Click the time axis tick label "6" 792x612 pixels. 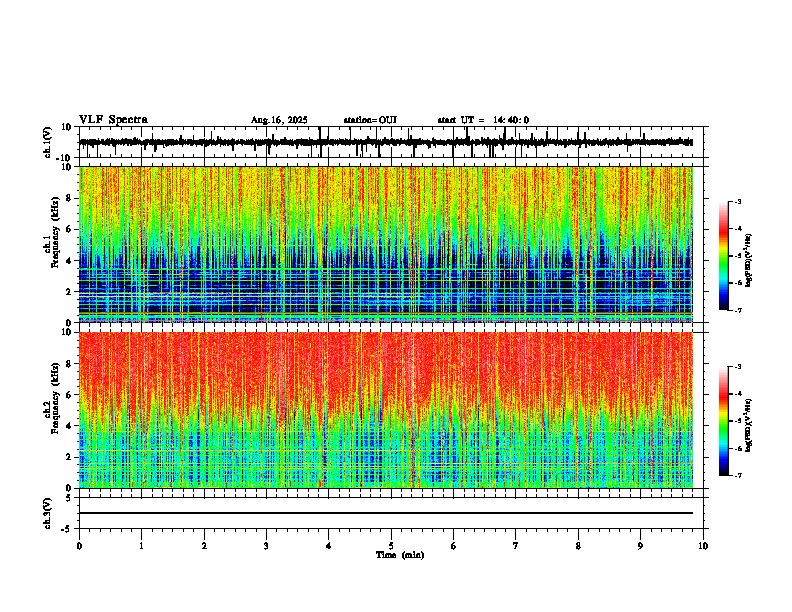(454, 546)
